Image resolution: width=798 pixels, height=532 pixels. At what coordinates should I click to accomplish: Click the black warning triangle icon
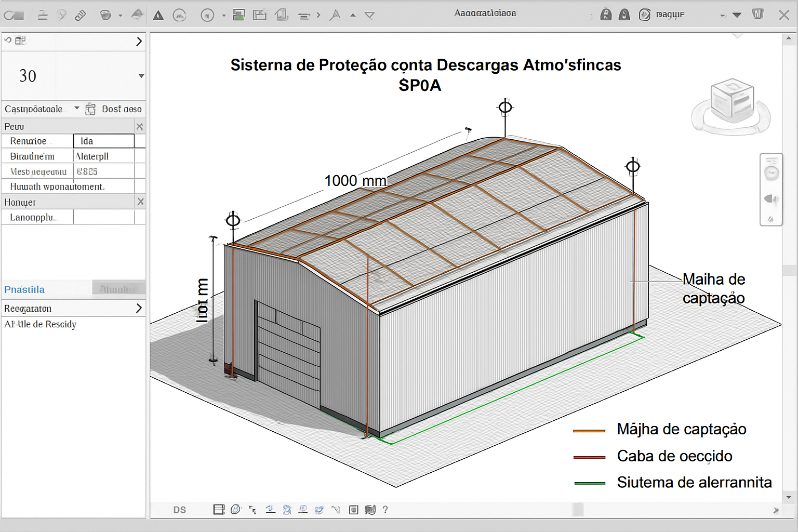click(158, 16)
